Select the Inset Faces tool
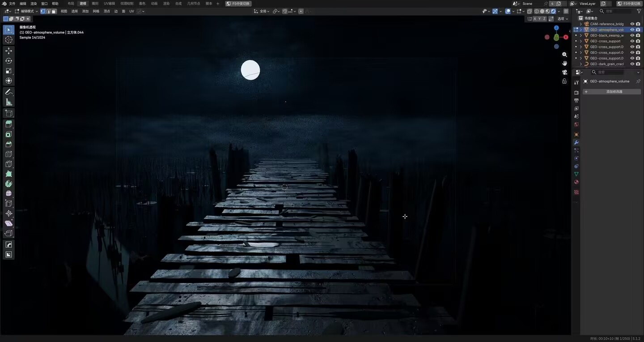This screenshot has height=342, width=644. click(x=8, y=134)
